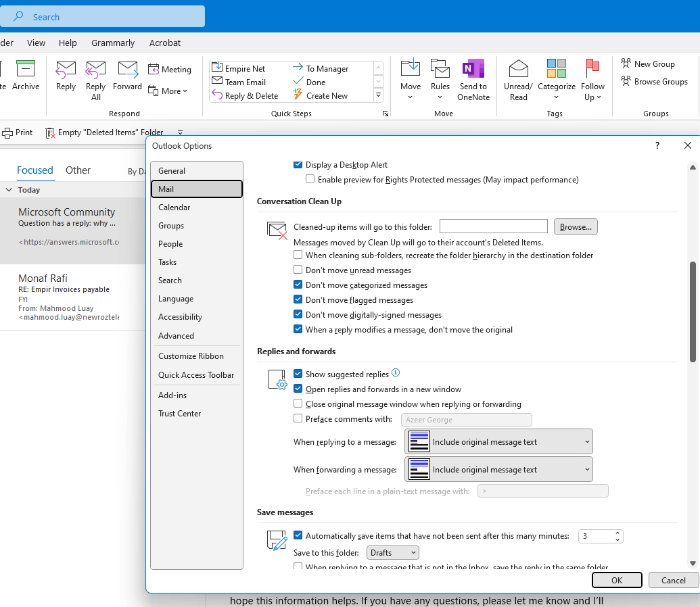The width and height of the screenshot is (700, 607).
Task: Click the Cleaned-up items folder text field
Action: 493,226
